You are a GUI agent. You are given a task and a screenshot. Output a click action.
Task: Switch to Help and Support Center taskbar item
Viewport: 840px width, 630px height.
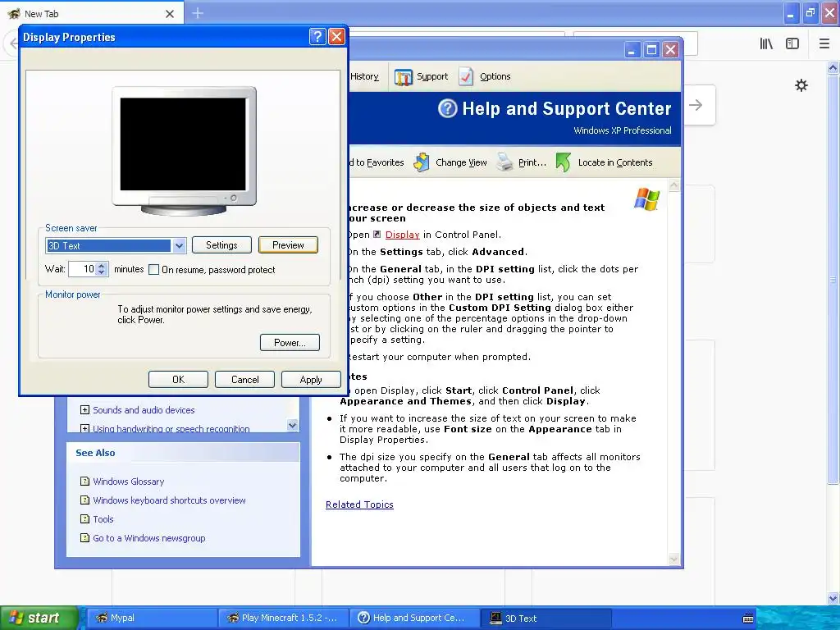point(415,618)
